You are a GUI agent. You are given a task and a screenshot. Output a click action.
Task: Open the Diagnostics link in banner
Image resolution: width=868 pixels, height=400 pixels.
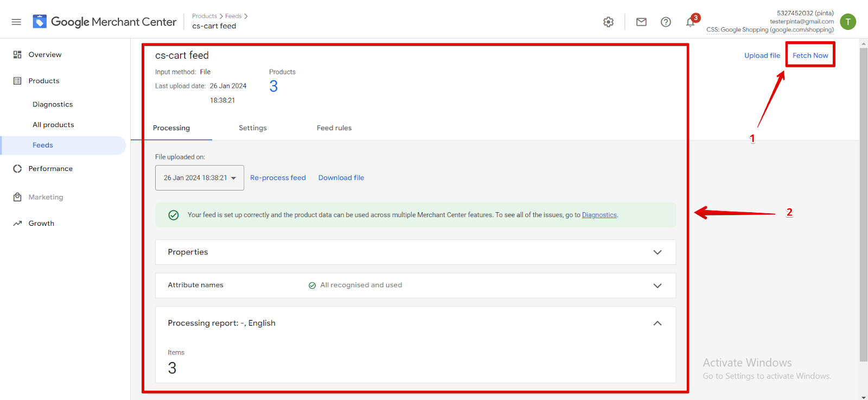click(x=599, y=215)
